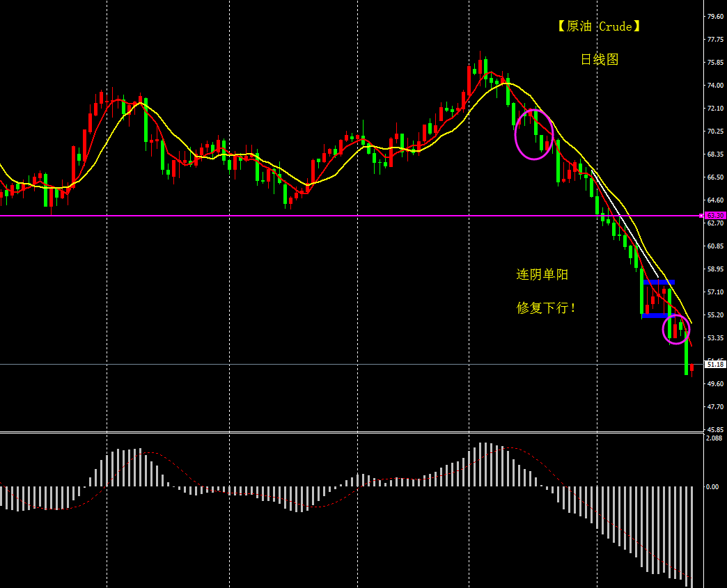This screenshot has height=588, width=727.
Task: Select the upper blue rectangle marker
Action: click(x=659, y=283)
